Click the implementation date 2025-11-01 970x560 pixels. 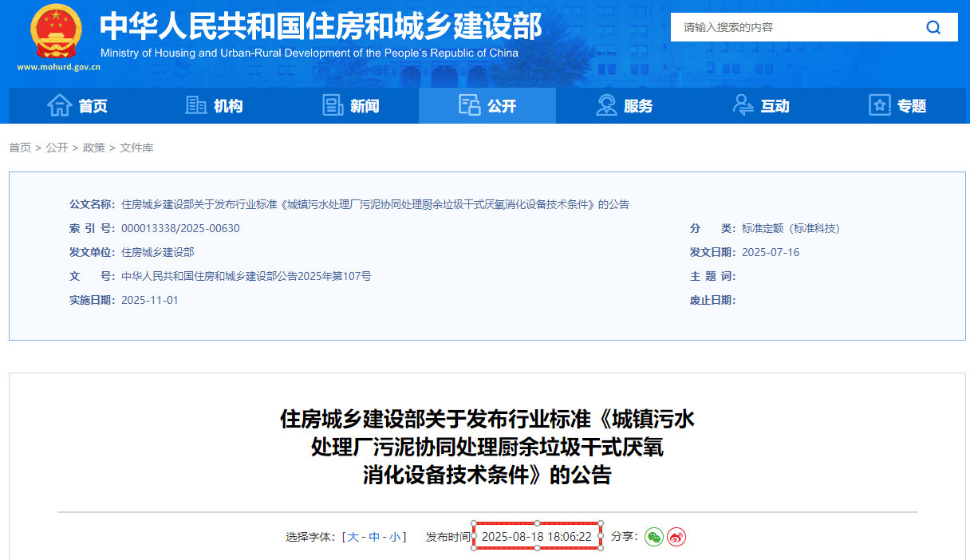(x=150, y=300)
